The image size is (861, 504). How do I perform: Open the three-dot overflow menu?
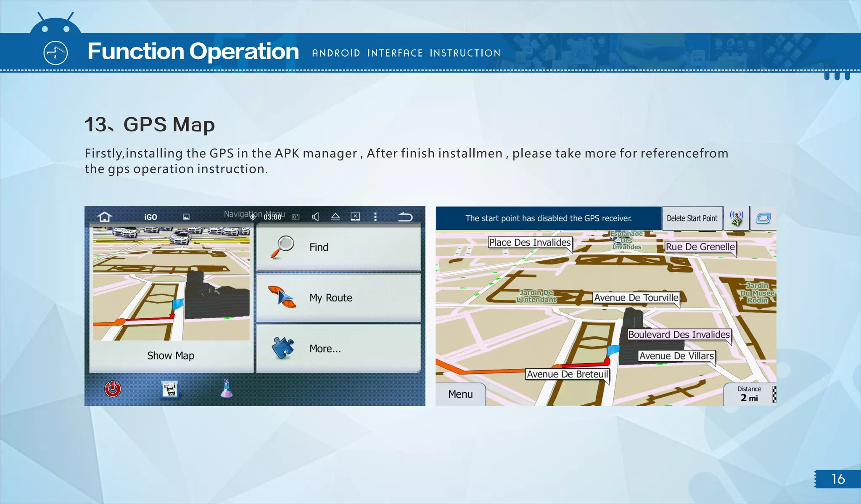pyautogui.click(x=375, y=217)
